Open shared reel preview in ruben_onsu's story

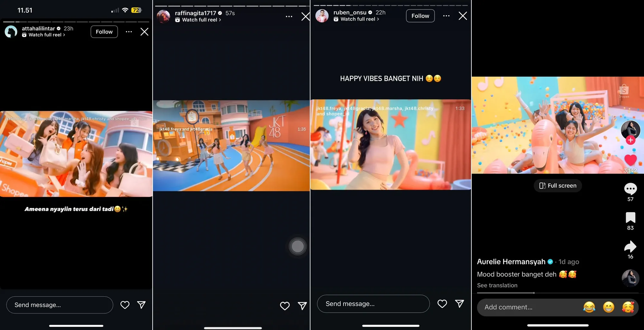coord(391,144)
